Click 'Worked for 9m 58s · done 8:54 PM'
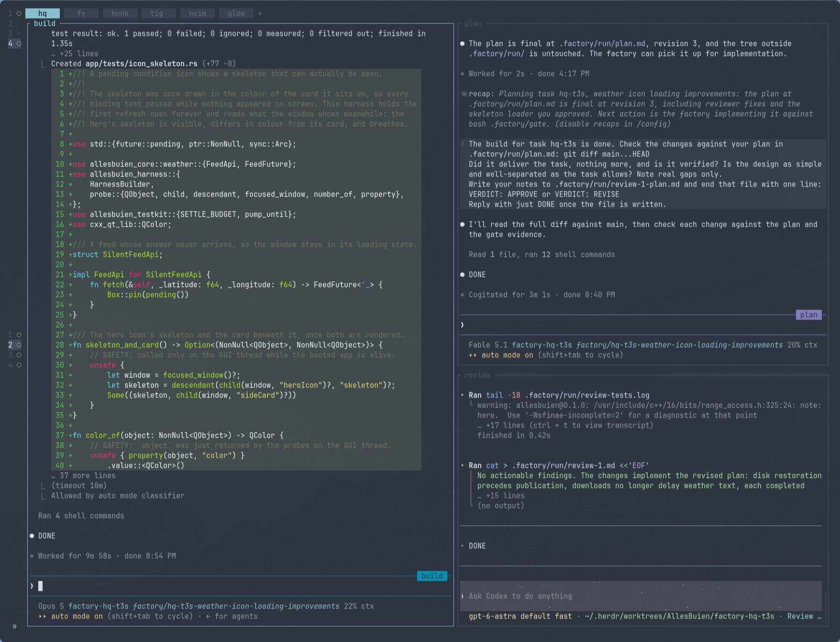This screenshot has height=642, width=840. point(107,556)
